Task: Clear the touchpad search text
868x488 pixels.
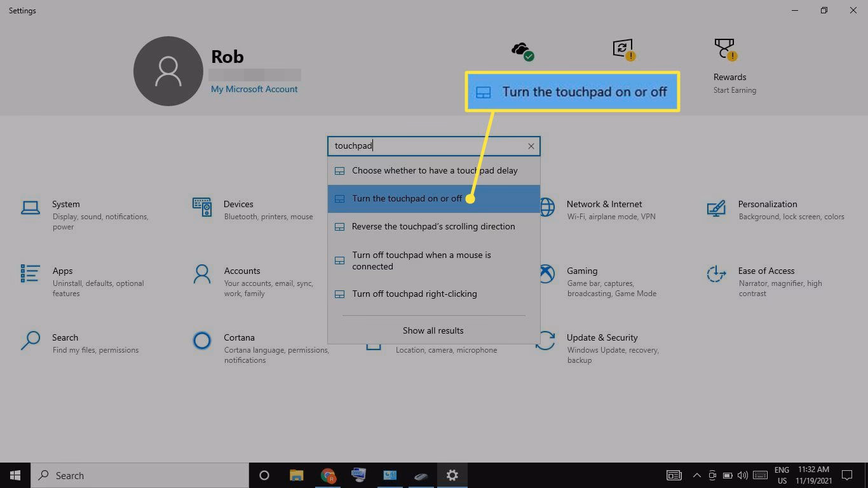Action: [531, 146]
